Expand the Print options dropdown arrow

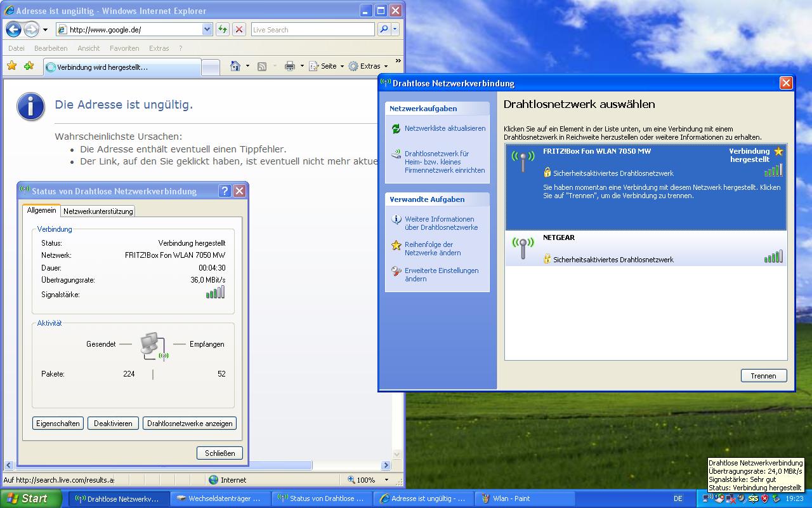coord(302,66)
